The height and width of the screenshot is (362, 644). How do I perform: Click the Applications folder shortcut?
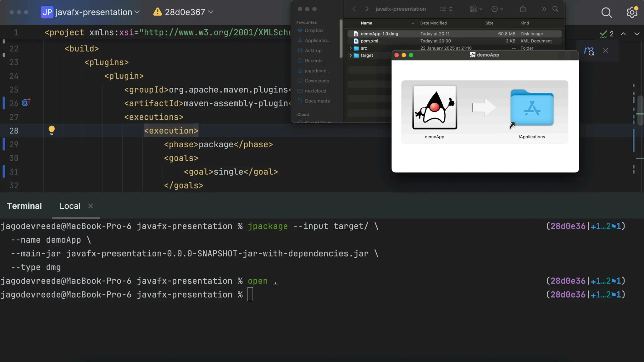(532, 108)
